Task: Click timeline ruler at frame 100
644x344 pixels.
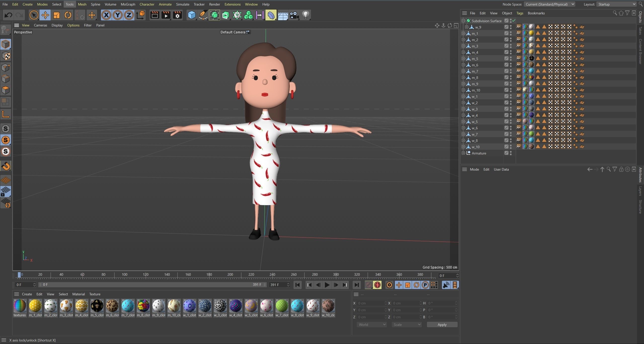Action: (x=125, y=275)
